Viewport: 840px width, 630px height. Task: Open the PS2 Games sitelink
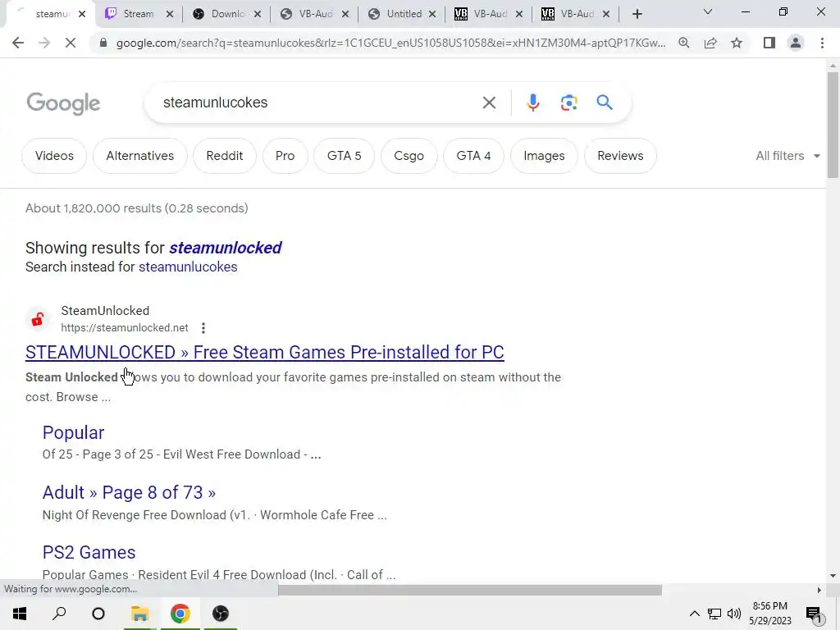[x=89, y=552]
